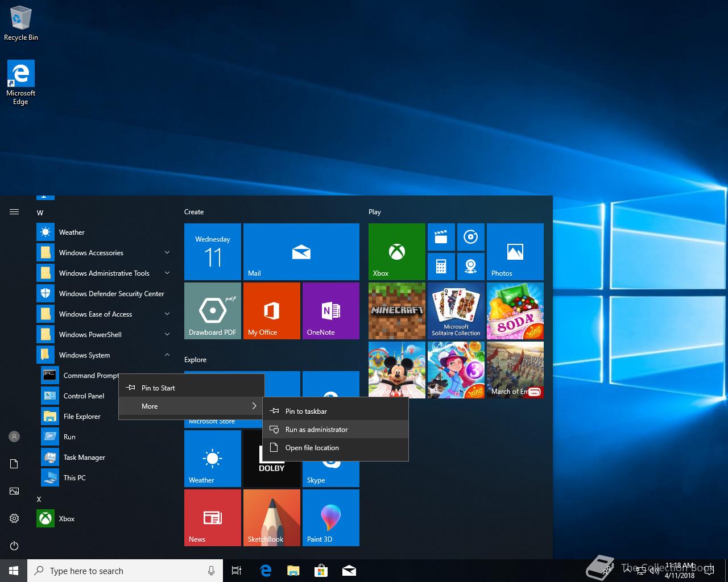Open Weather in app list

click(106, 232)
